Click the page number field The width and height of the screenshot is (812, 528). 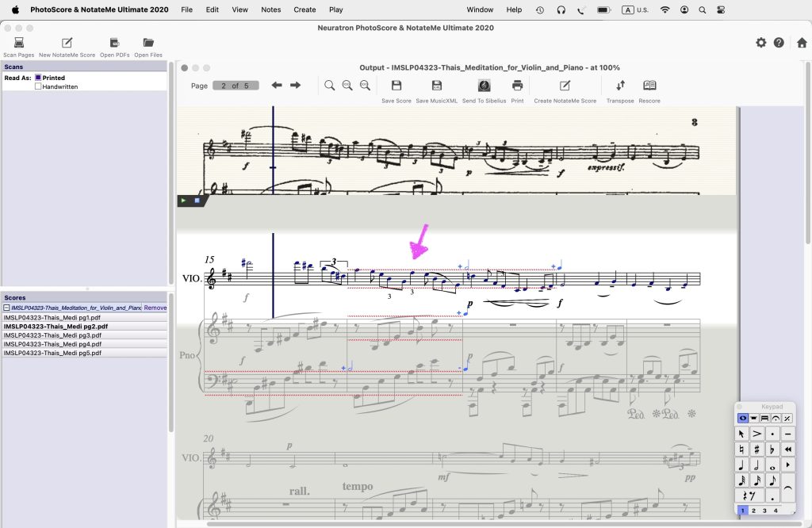(236, 86)
